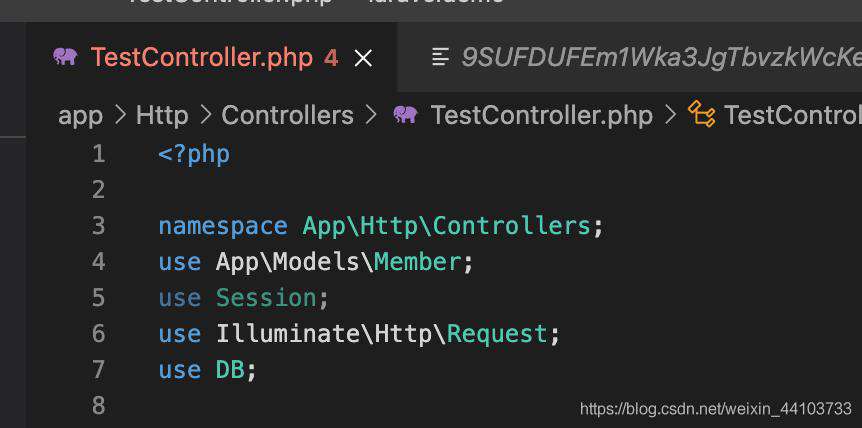Place cursor on the <?php opening tag

point(194,155)
